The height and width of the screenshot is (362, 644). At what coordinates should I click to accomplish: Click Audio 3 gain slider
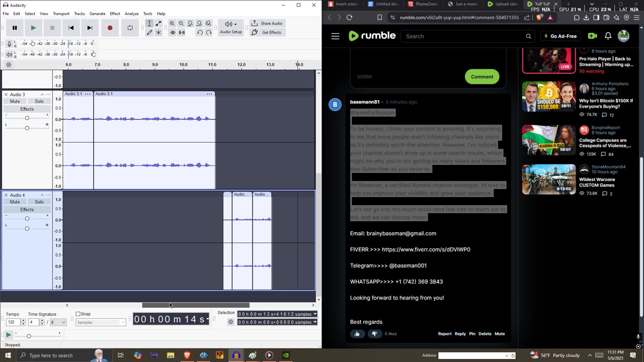tap(27, 118)
